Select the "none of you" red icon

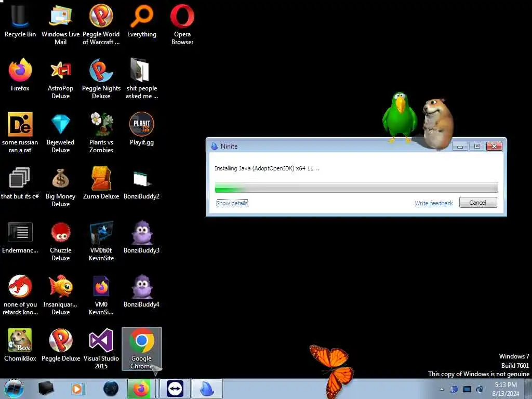[x=20, y=295]
